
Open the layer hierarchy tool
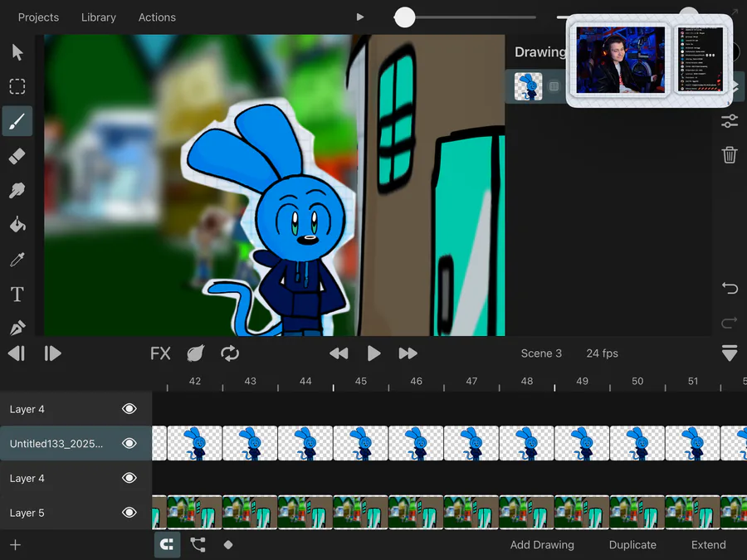point(198,544)
